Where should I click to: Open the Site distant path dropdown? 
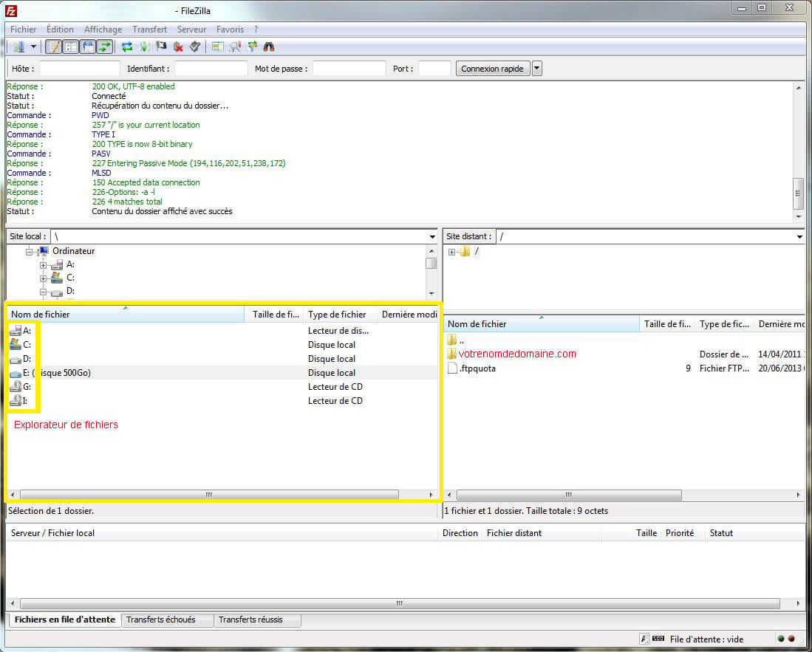pyautogui.click(x=800, y=236)
